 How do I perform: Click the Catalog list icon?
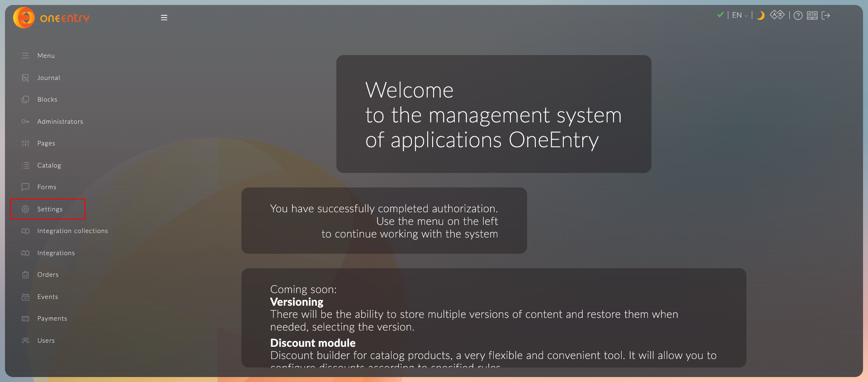pos(25,165)
